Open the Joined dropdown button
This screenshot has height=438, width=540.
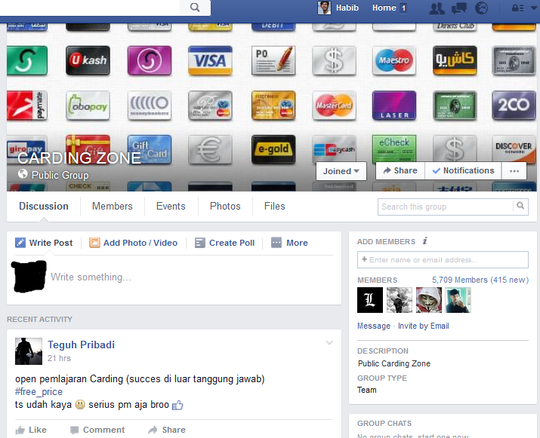point(341,171)
